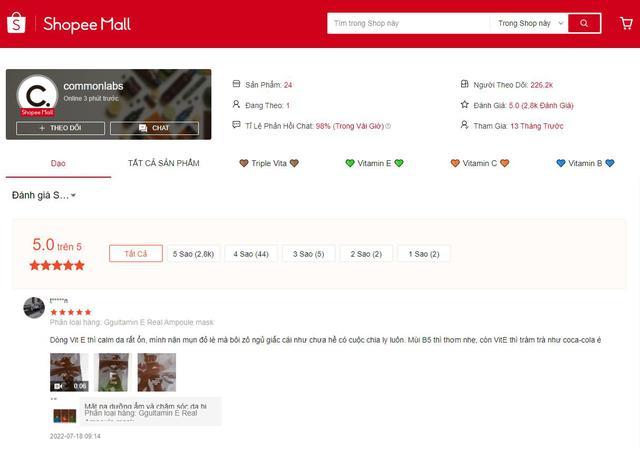The width and height of the screenshot is (640, 455).
Task: Click 'Phân loại hàng: Ggultamin E Real Ampoule mask'
Action: click(131, 322)
